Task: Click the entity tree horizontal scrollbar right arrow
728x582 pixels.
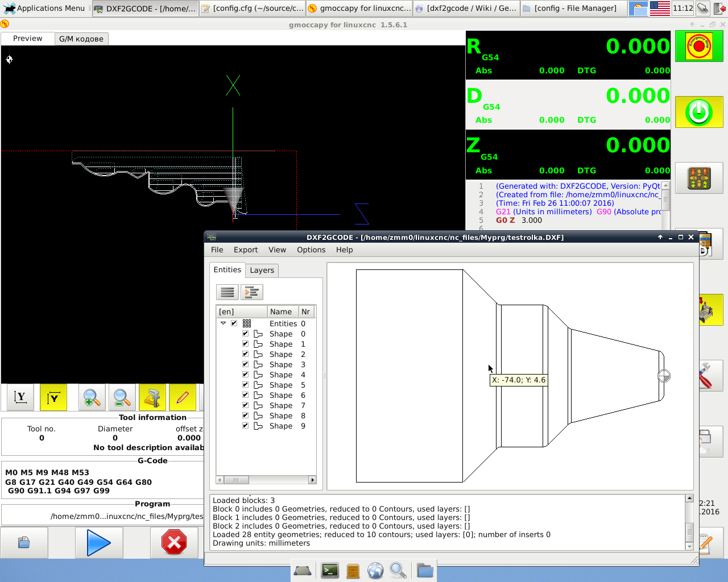Action: pos(312,480)
